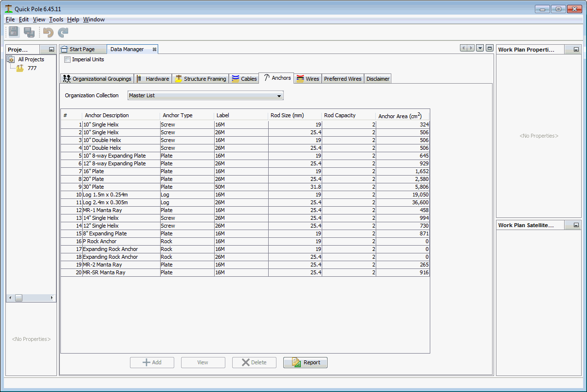The height and width of the screenshot is (392, 587).
Task: Minimize the Work Plan Satellite panel
Action: (x=576, y=225)
